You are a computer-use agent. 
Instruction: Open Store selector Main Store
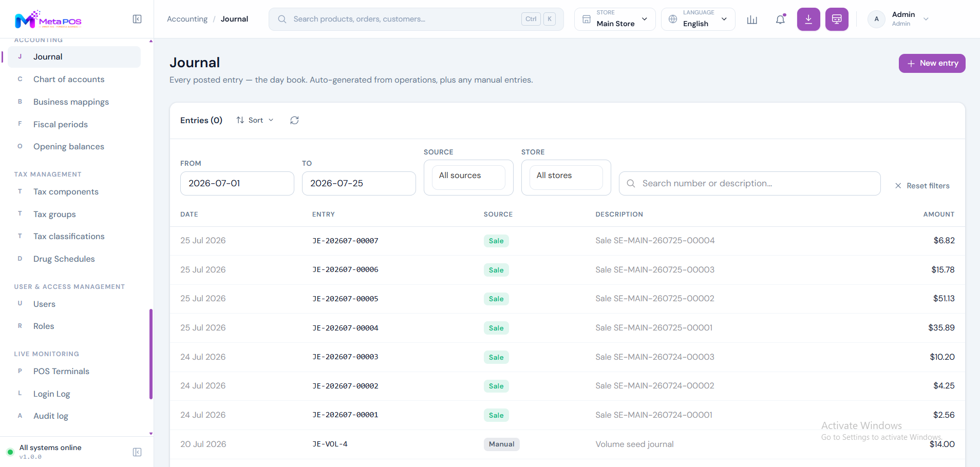click(615, 19)
